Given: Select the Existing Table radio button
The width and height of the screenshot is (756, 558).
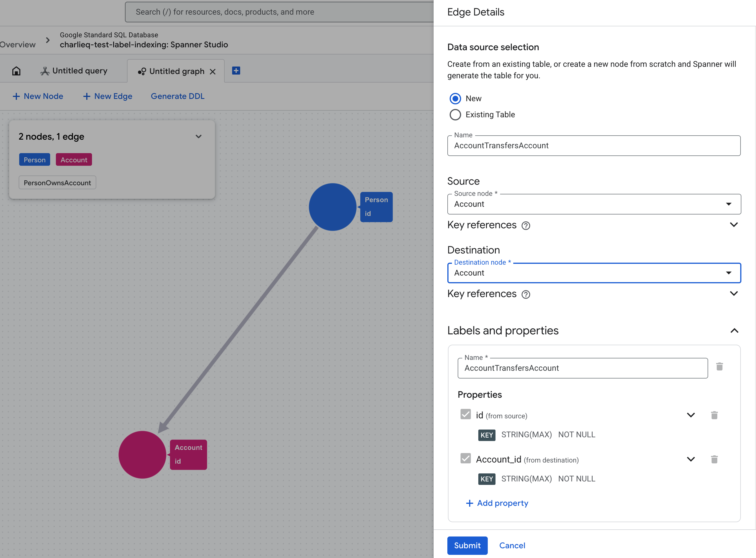Looking at the screenshot, I should [455, 114].
